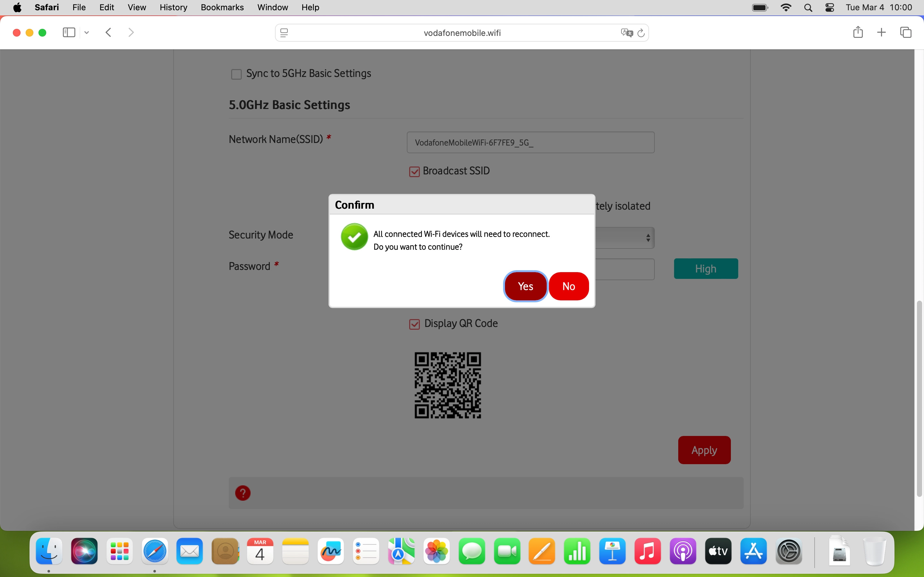Click the red help question mark icon
Screen dimensions: 924x577
(243, 493)
